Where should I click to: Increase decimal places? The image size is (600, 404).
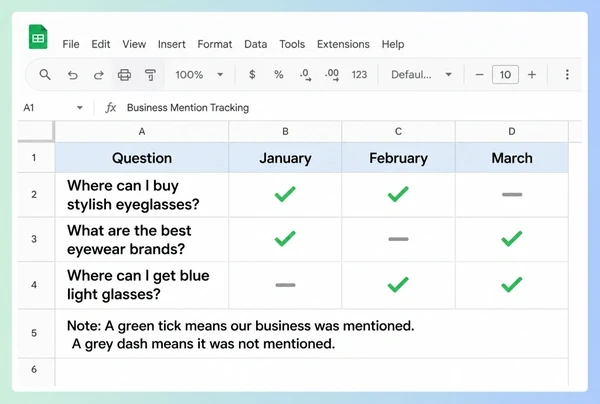point(332,75)
